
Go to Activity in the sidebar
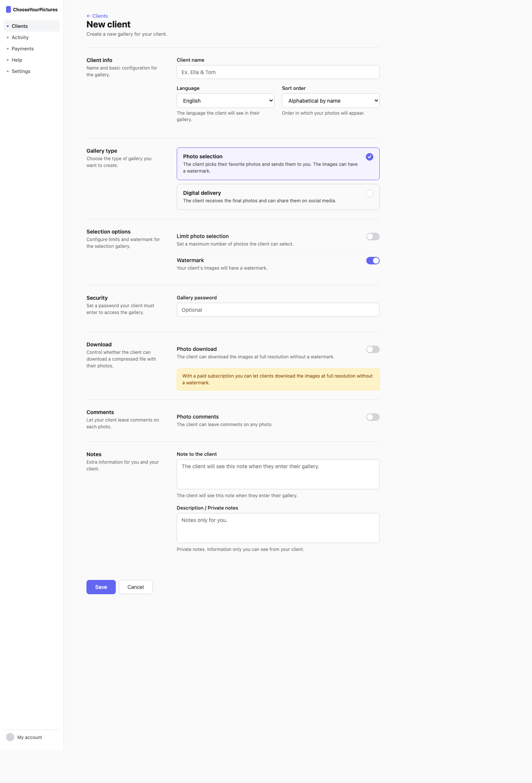[32, 37]
